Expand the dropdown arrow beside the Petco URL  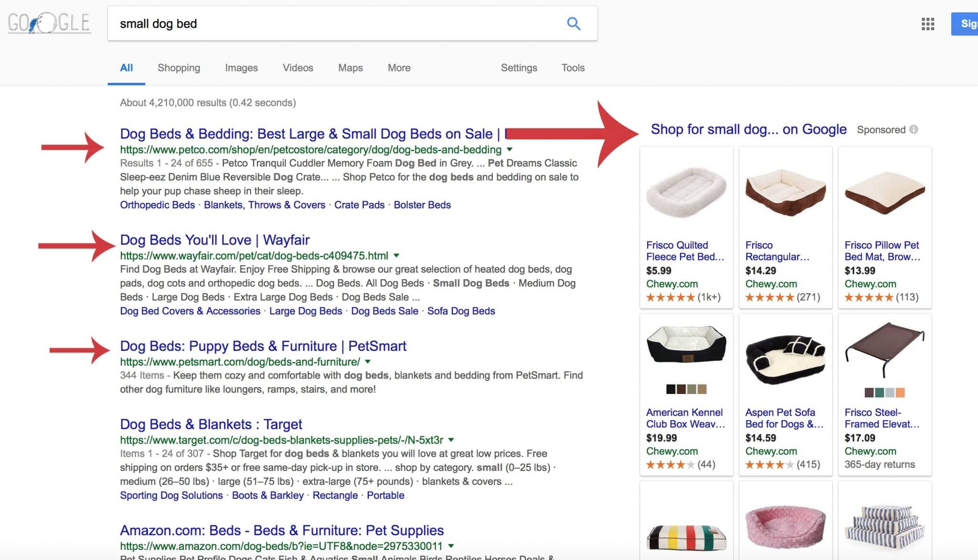(509, 149)
